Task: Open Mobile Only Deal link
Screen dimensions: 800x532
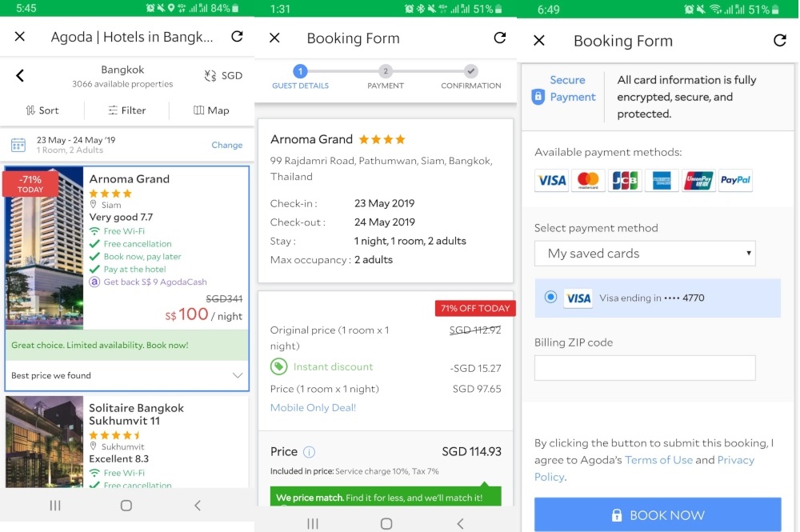Action: pos(313,407)
